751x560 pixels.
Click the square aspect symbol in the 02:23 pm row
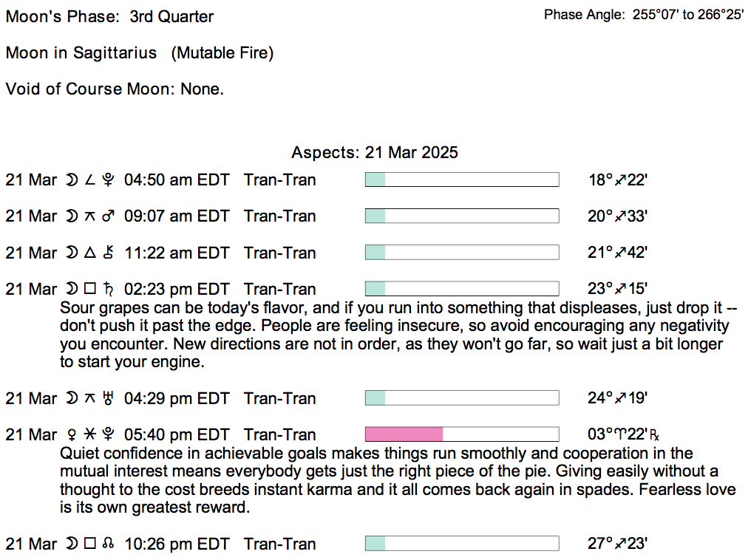pos(90,290)
